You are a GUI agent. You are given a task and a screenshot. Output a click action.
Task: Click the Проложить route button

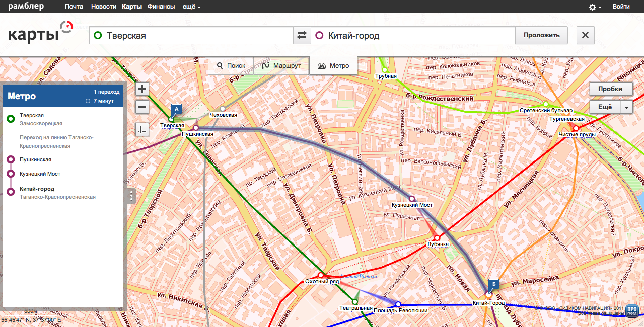click(542, 35)
